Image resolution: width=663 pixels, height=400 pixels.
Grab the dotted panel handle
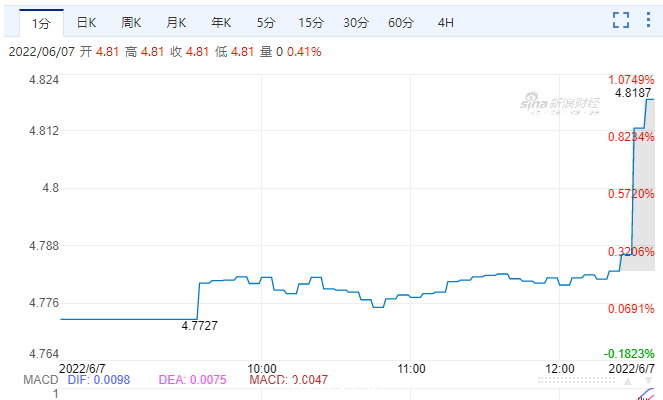576,381
